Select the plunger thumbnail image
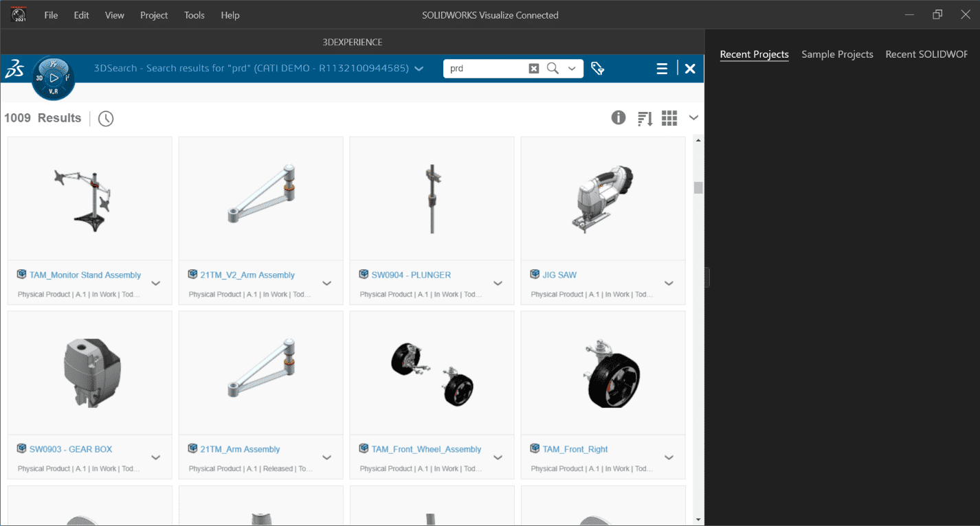 (432, 199)
